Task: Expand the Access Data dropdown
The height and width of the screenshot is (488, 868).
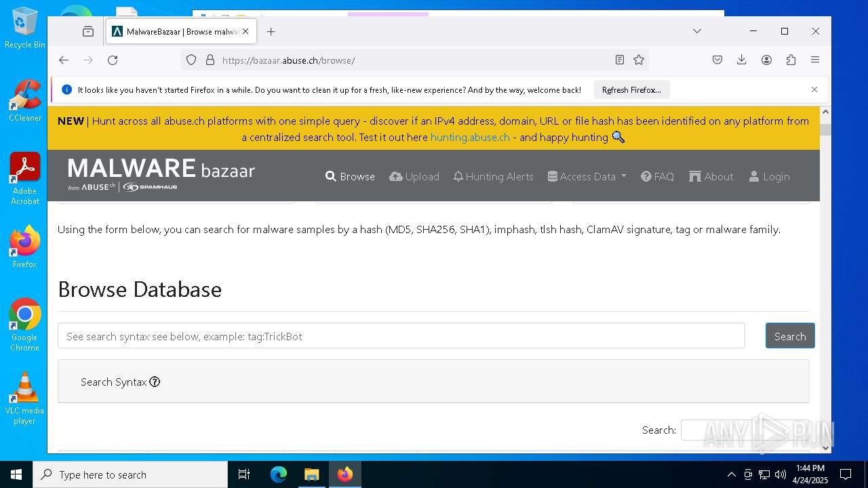Action: [x=587, y=176]
